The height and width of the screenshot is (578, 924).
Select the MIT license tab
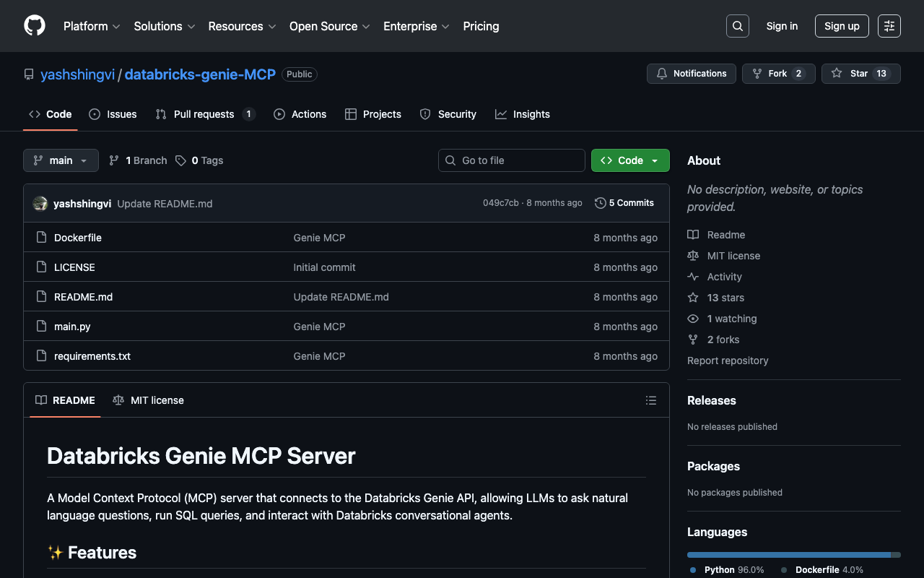[x=149, y=400]
